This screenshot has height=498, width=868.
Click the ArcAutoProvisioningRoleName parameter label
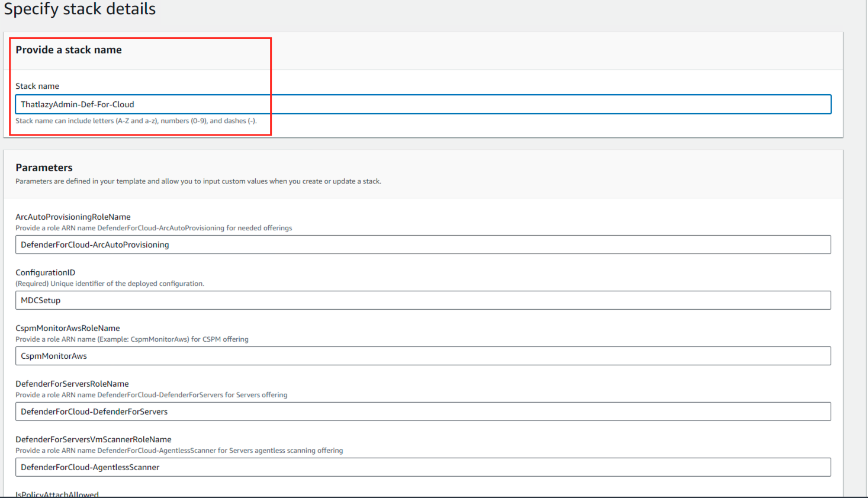73,217
